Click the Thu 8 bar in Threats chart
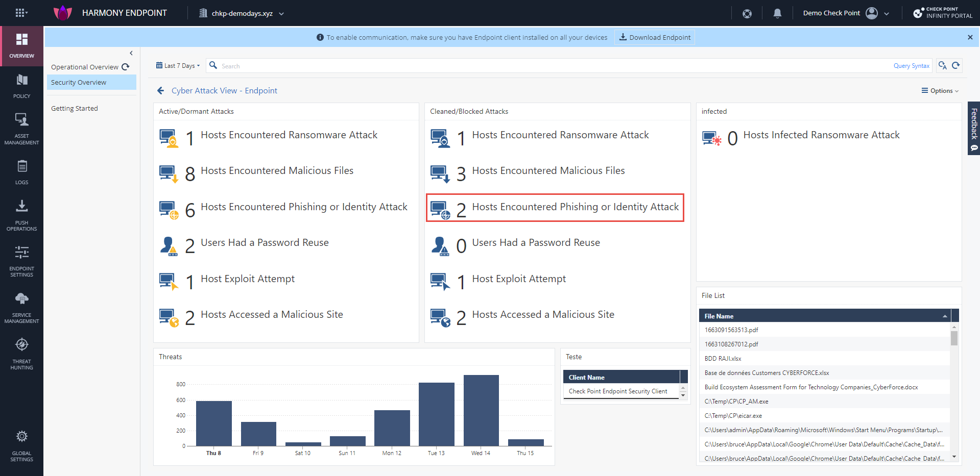This screenshot has width=980, height=476. tap(213, 423)
